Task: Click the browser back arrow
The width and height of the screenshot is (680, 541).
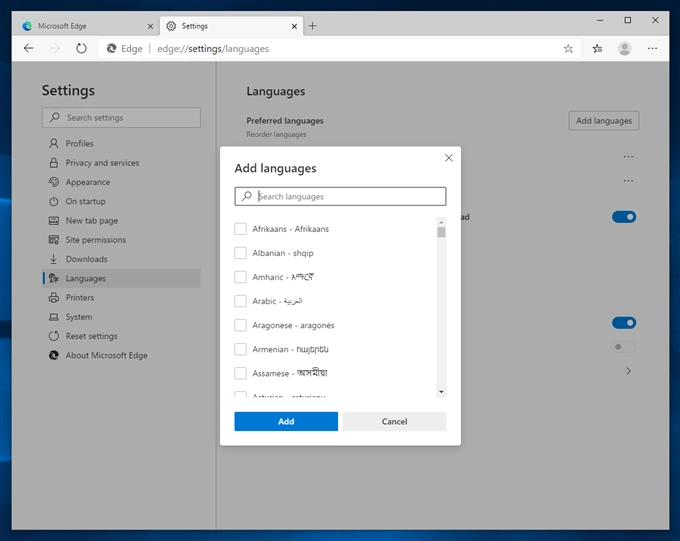Action: click(x=29, y=49)
